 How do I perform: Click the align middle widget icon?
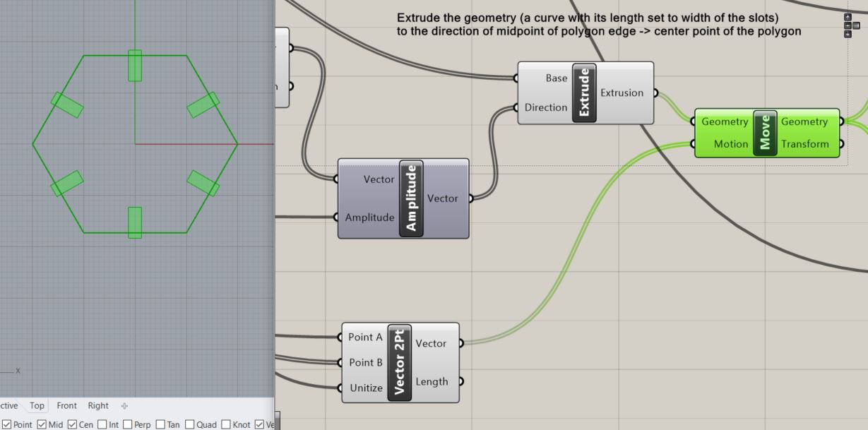point(848,25)
